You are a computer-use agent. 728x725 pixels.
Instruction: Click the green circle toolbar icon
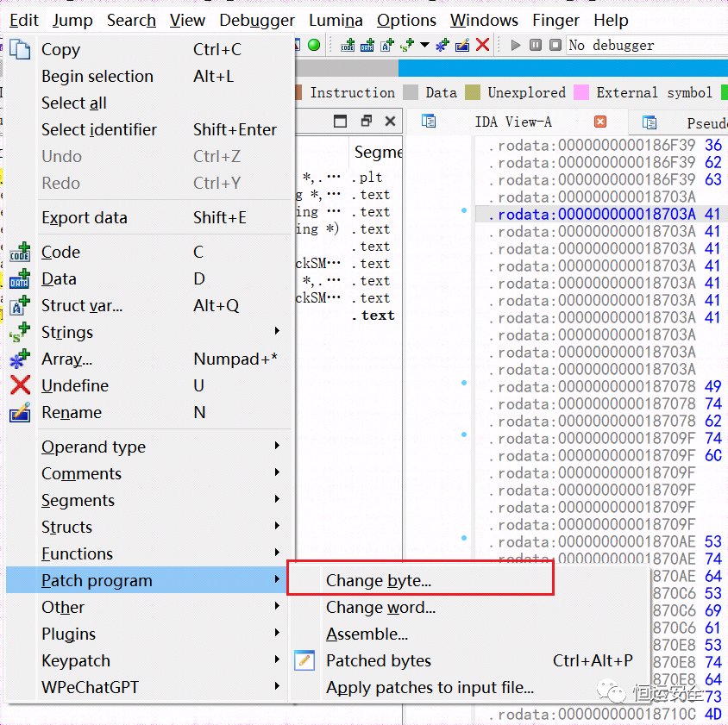pyautogui.click(x=314, y=45)
